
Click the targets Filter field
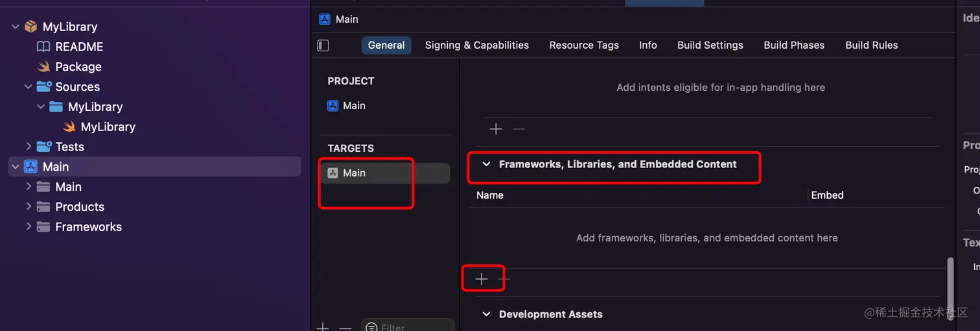click(408, 325)
